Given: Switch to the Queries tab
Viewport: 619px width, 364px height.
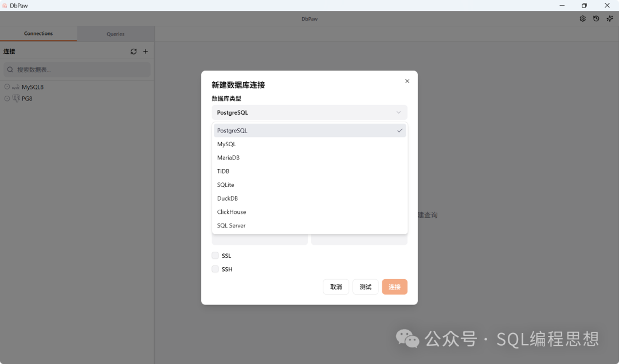Looking at the screenshot, I should tap(116, 34).
